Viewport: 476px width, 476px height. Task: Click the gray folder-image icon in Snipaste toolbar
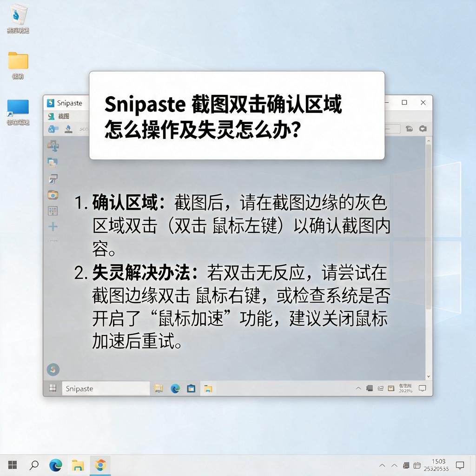(409, 129)
